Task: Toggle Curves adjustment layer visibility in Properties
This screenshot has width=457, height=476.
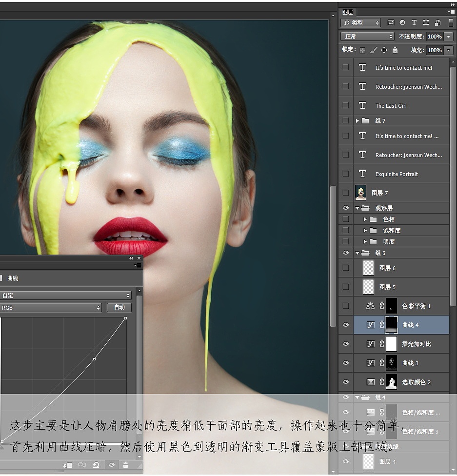Action: (112, 465)
